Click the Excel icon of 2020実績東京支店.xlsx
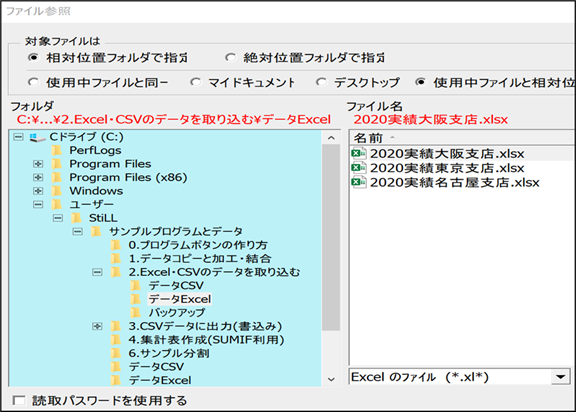The image size is (576, 412). pyautogui.click(x=359, y=168)
